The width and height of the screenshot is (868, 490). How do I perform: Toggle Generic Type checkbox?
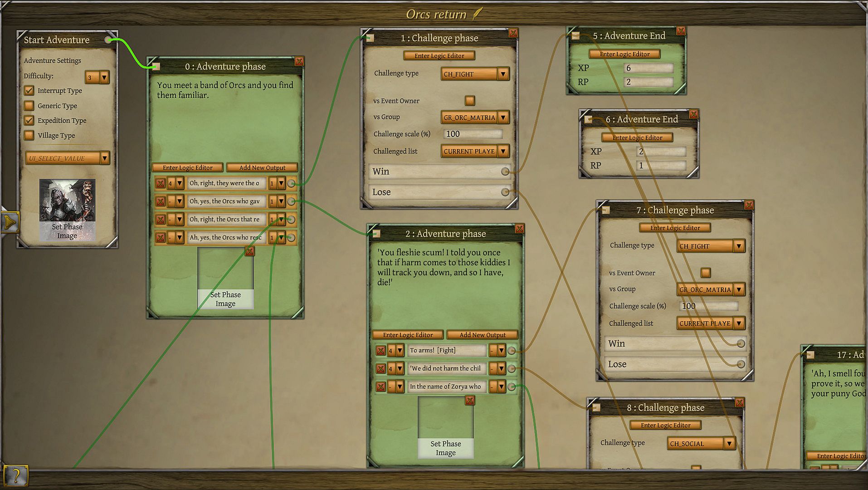(29, 106)
